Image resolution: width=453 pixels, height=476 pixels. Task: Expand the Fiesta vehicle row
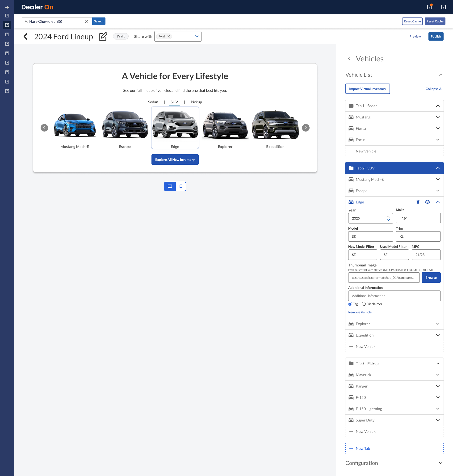click(x=438, y=128)
